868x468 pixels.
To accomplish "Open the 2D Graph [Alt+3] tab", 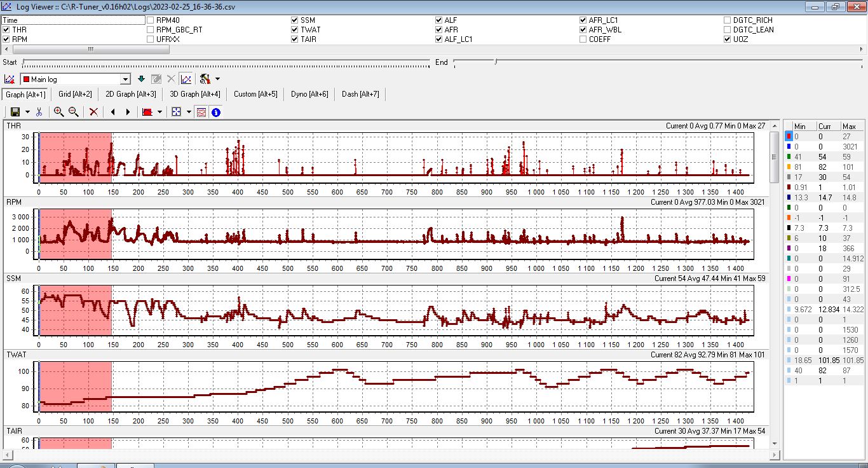I will [x=130, y=94].
